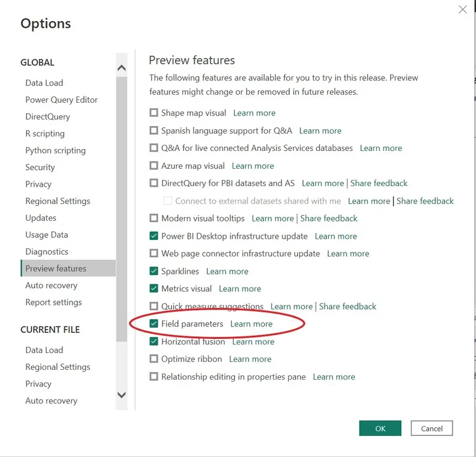Enable Azure map visual checkbox
476x457 pixels.
coord(154,166)
